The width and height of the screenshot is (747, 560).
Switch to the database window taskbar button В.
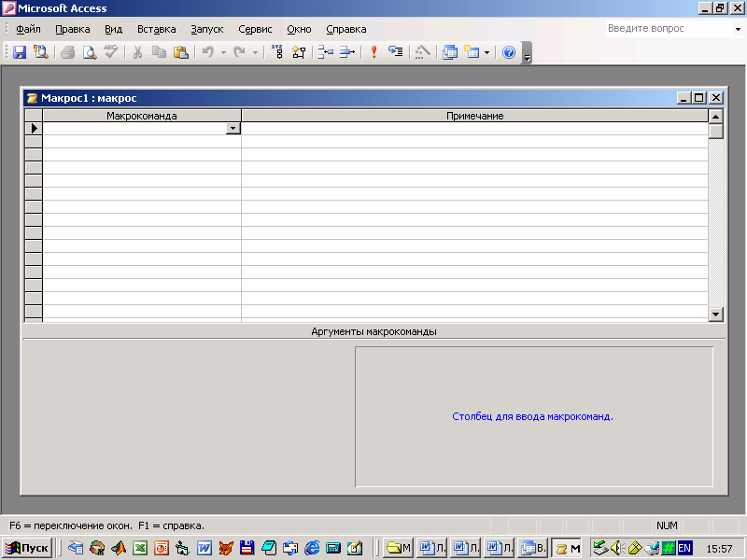coord(533,548)
